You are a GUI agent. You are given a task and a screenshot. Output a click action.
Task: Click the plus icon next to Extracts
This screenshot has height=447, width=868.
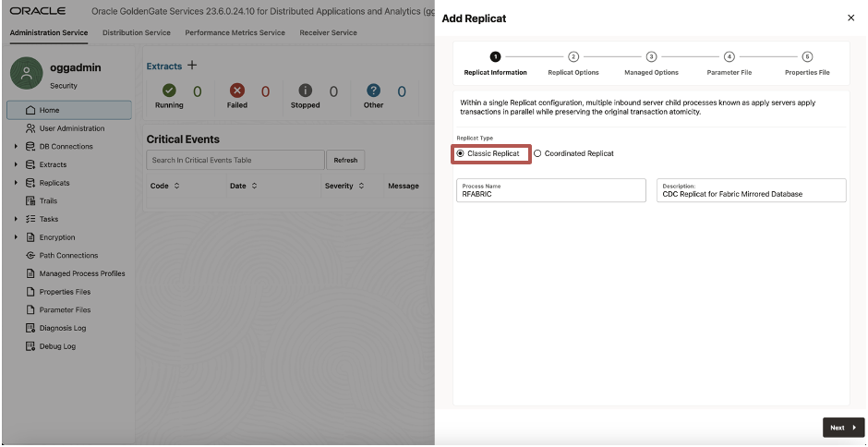[x=192, y=66]
